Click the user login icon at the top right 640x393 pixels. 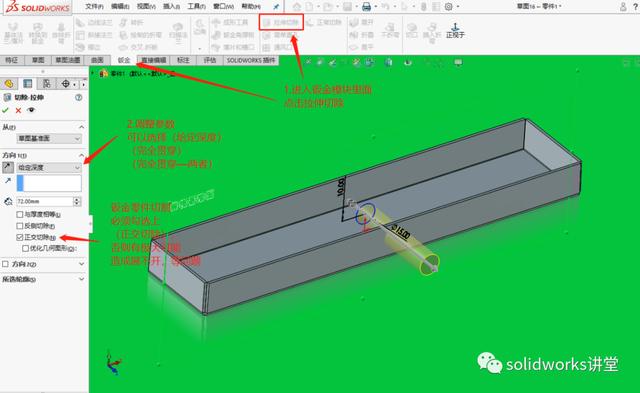(623, 7)
